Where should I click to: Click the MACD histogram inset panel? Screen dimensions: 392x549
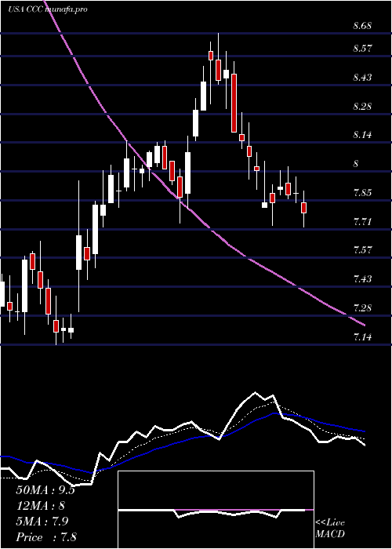coord(216,510)
